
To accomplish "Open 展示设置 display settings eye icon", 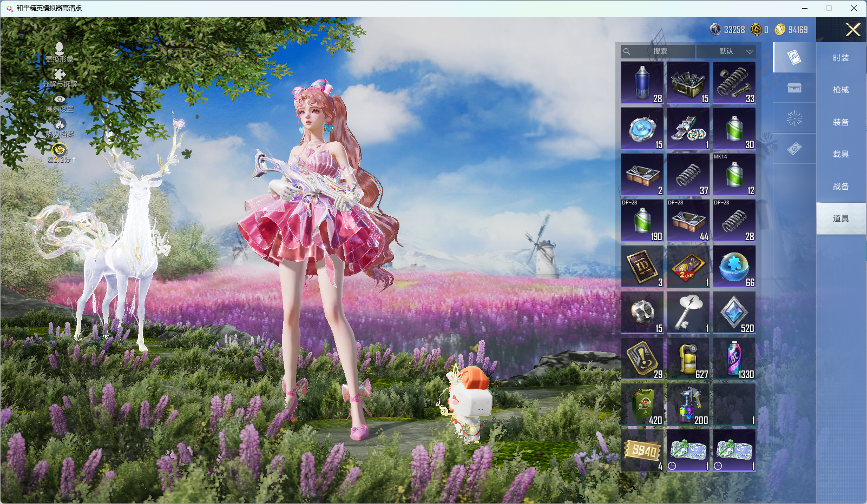I will pyautogui.click(x=60, y=99).
